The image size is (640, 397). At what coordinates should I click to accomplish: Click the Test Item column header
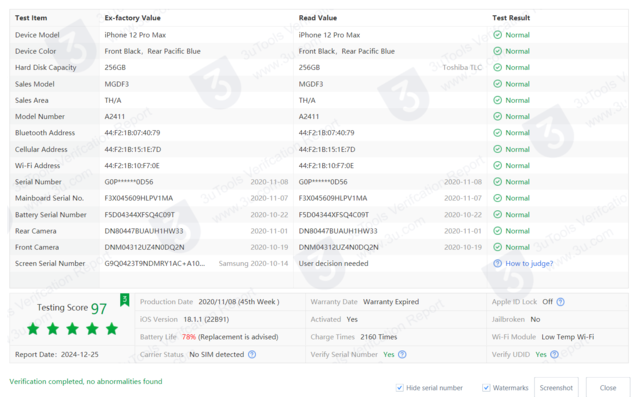click(x=31, y=18)
